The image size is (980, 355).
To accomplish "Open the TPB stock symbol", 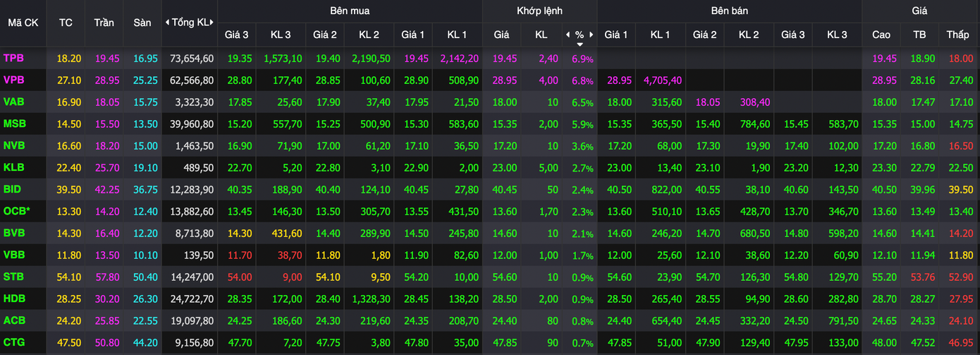I will point(13,59).
